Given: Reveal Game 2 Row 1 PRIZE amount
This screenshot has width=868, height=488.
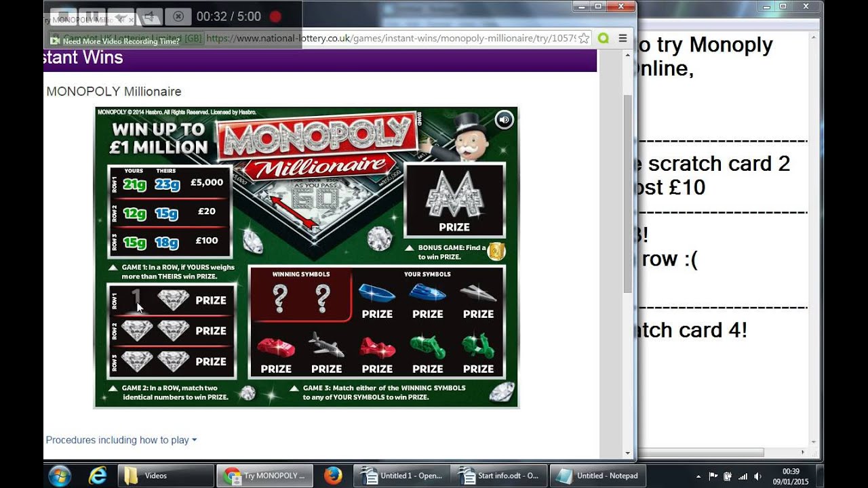Looking at the screenshot, I should point(211,300).
